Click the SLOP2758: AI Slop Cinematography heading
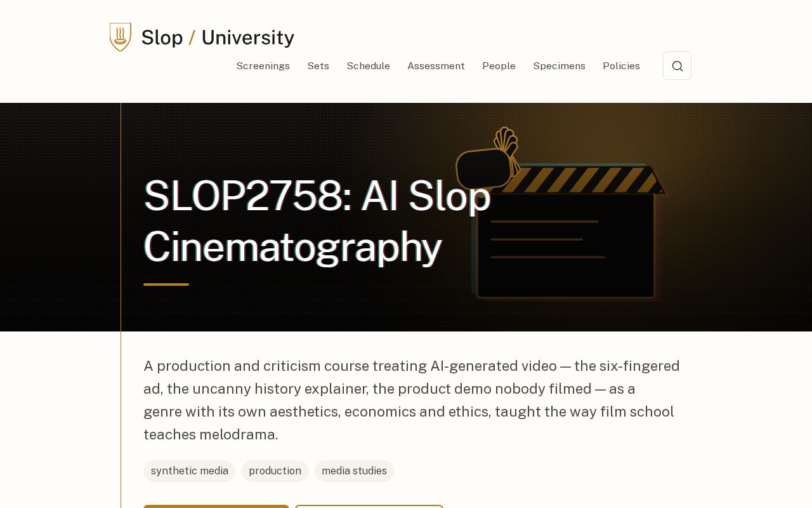 tap(317, 221)
